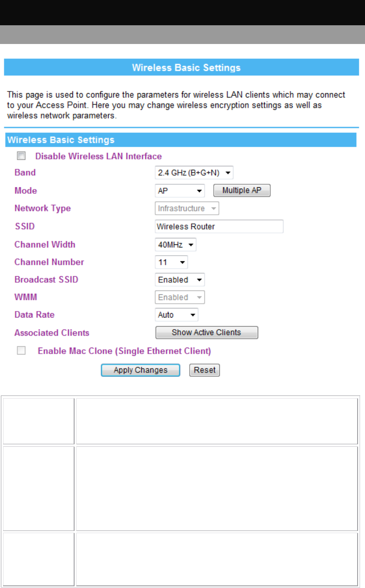
Task: Click the 'Channel Number' label
Action: pos(49,263)
